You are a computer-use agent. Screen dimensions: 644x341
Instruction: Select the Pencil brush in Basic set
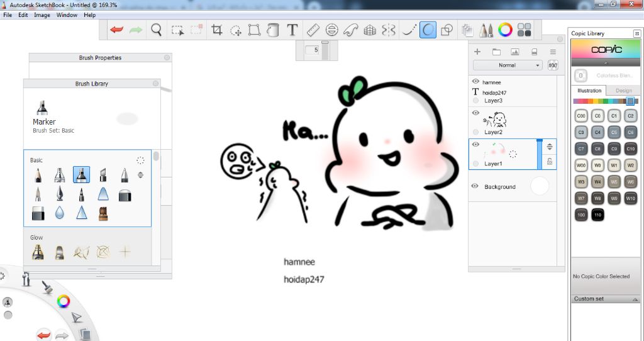point(38,175)
